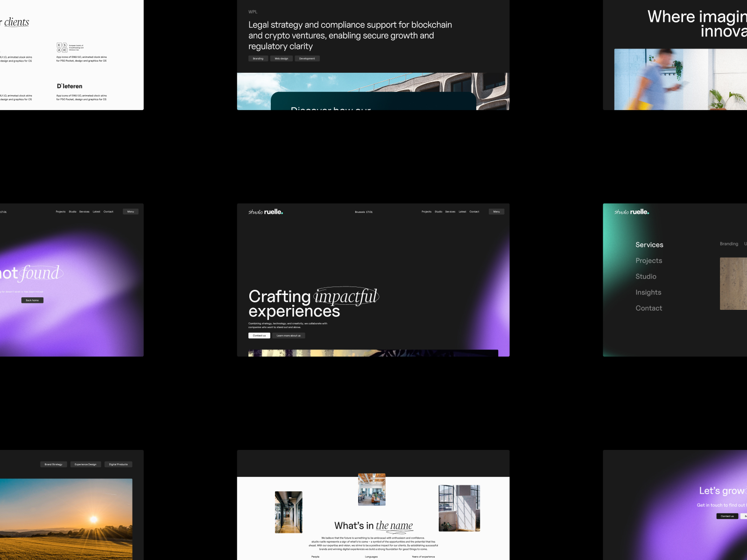This screenshot has height=560, width=747.
Task: Open the stone texture thumbnail in the overlay menu card
Action: (733, 284)
